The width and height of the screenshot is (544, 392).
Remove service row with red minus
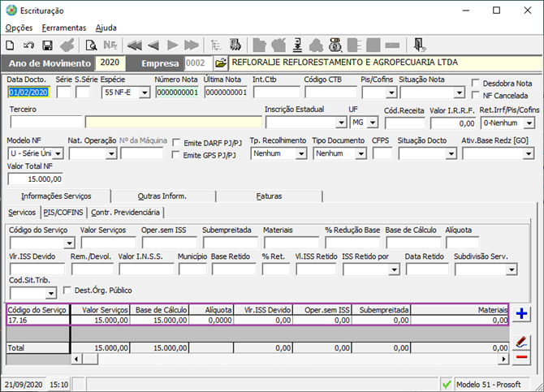pos(521,357)
